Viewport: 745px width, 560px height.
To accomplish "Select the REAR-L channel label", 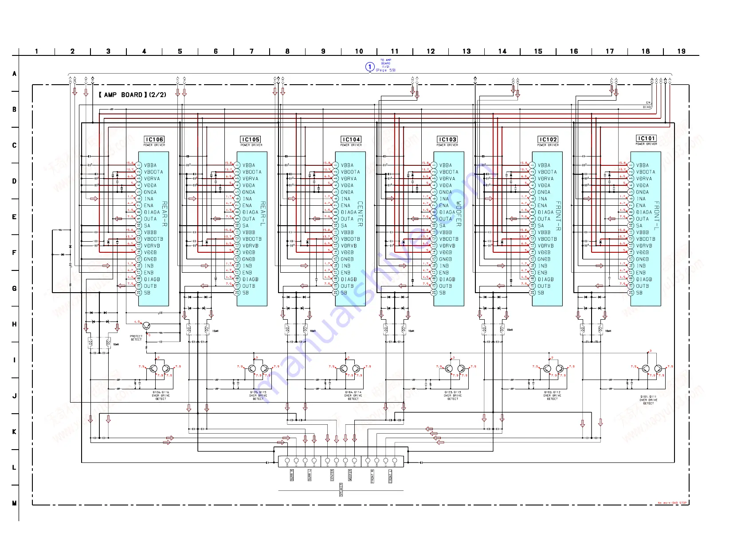I will coord(263,214).
